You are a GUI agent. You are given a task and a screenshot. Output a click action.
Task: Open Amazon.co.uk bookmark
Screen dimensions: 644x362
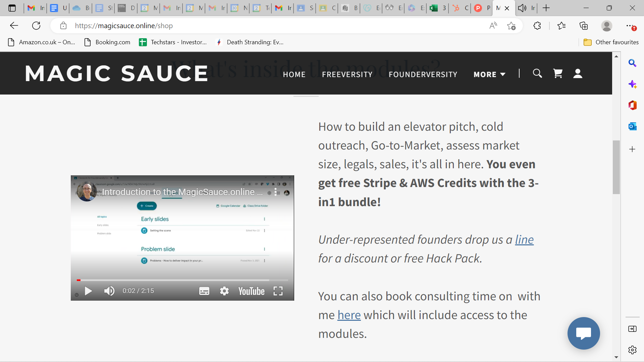[42, 42]
